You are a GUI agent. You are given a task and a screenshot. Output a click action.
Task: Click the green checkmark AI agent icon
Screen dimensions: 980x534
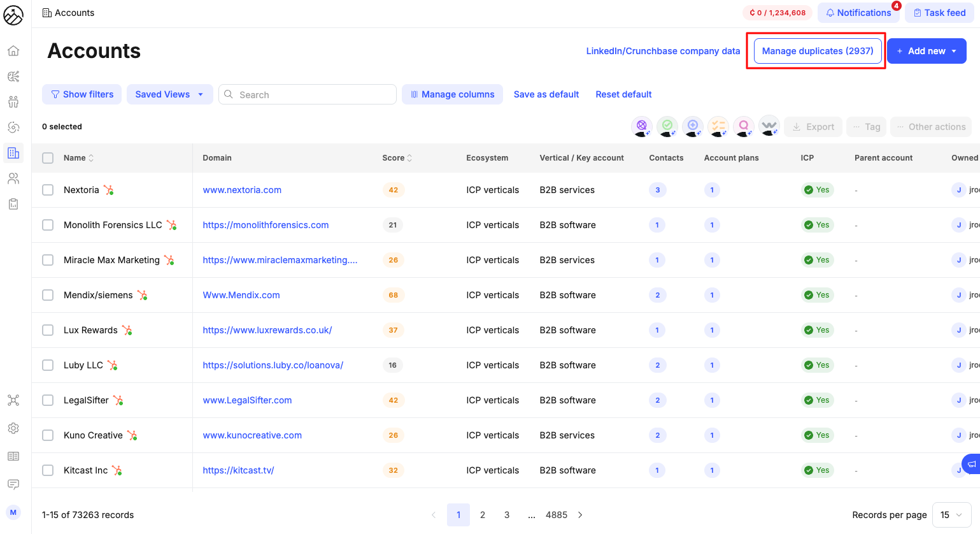coord(667,127)
